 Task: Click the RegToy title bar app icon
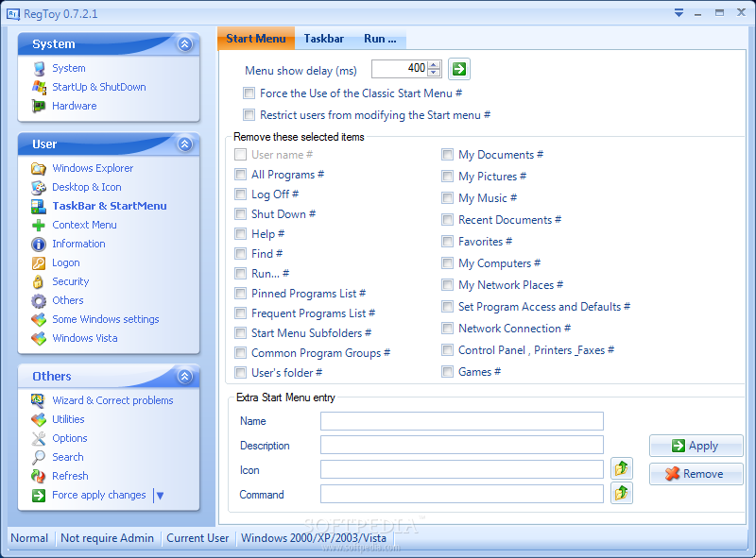click(13, 14)
